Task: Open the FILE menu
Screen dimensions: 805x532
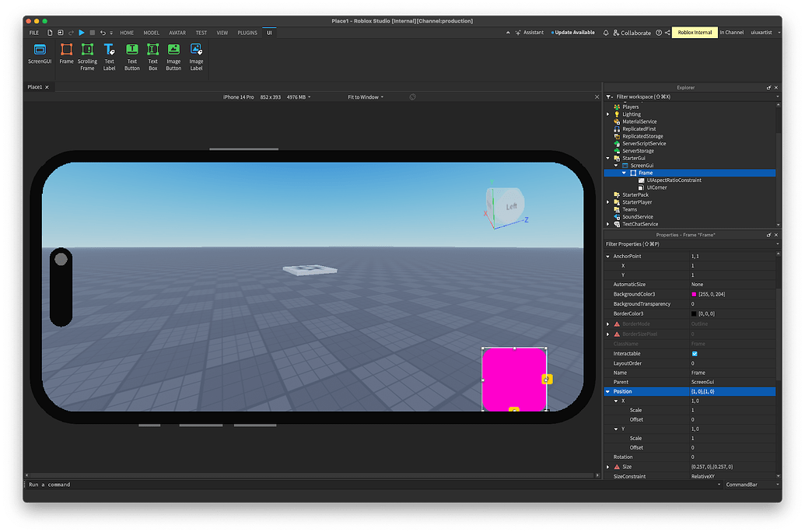Action: (x=33, y=33)
